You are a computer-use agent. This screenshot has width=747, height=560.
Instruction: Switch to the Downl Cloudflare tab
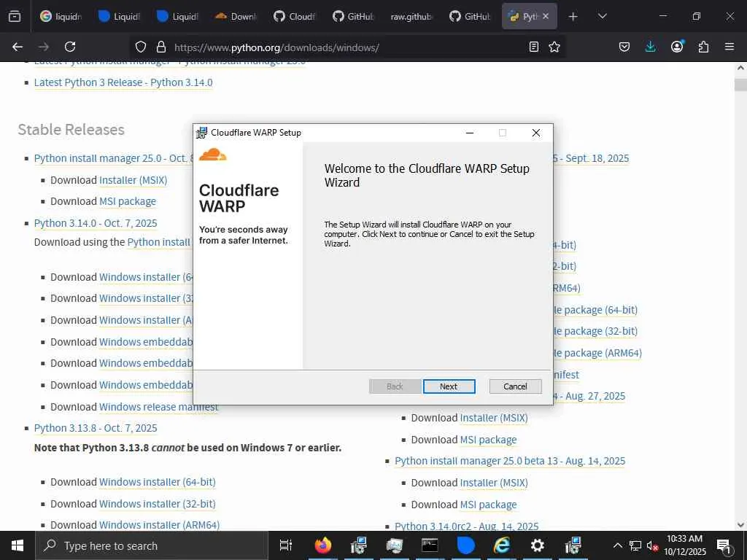click(236, 16)
